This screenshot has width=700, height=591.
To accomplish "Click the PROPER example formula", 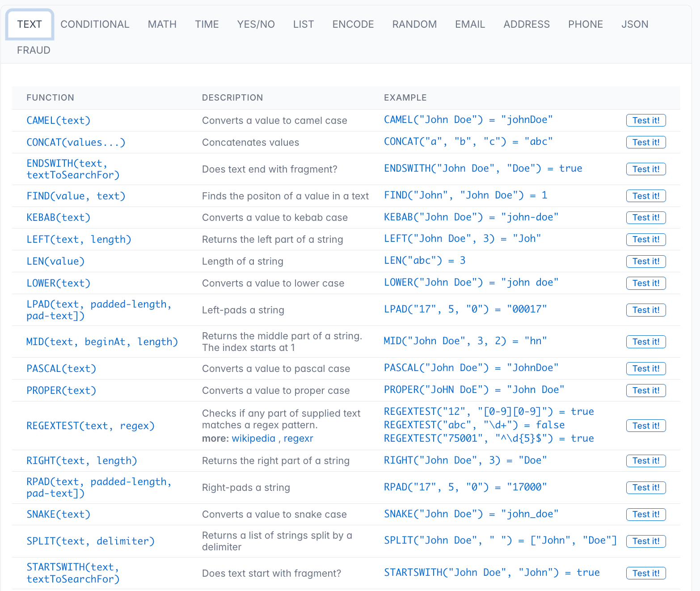I will (x=474, y=389).
